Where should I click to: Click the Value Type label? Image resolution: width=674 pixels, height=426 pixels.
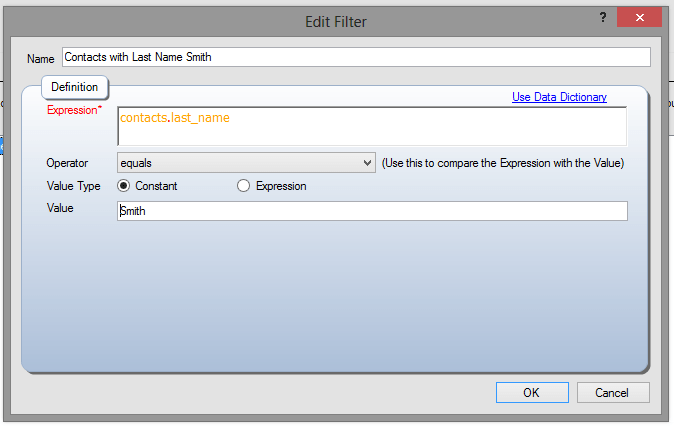[73, 186]
